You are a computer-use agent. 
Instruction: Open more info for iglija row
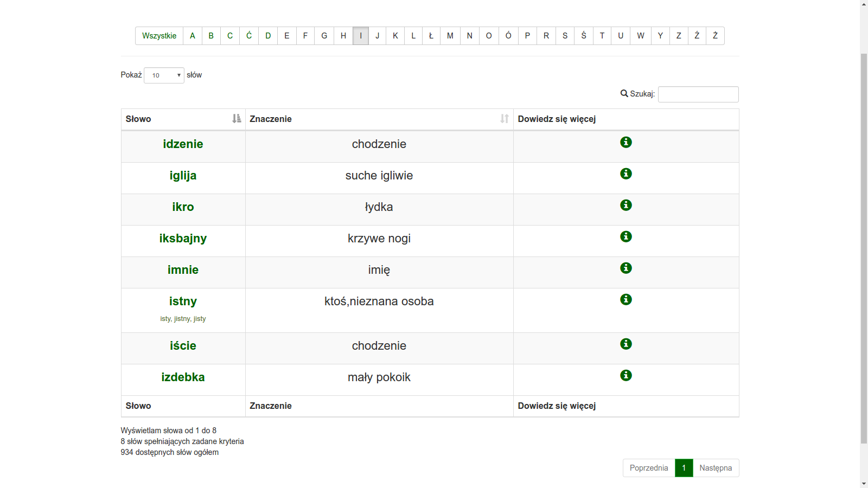[x=626, y=174]
